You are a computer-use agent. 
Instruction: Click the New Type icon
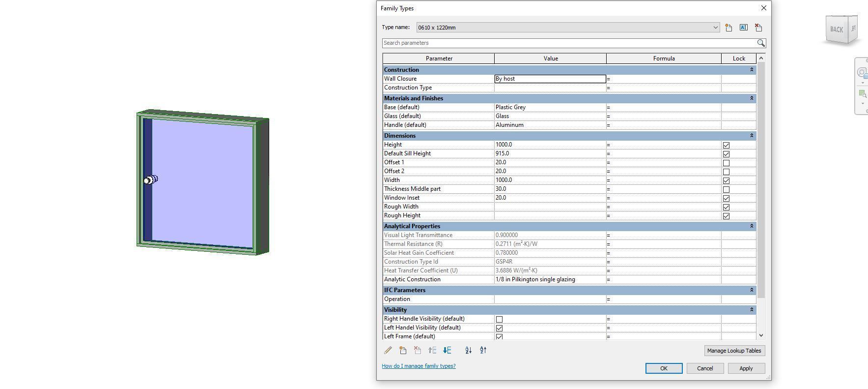(x=729, y=28)
